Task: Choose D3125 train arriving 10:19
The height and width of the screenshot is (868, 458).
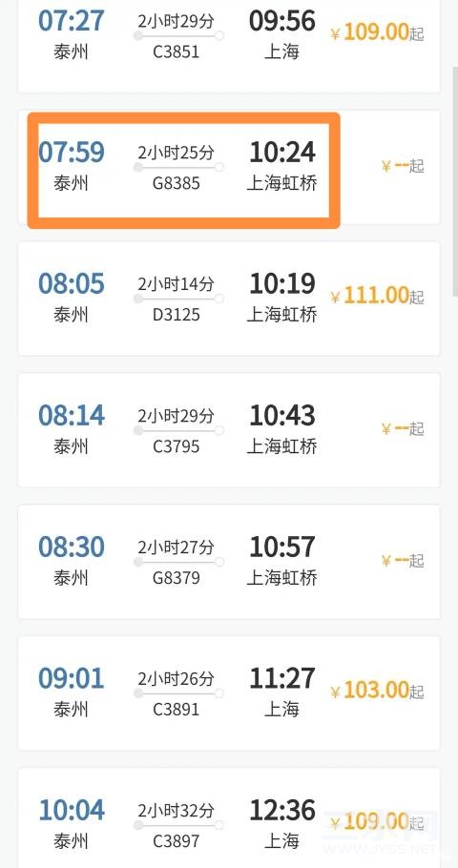Action: 229,299
